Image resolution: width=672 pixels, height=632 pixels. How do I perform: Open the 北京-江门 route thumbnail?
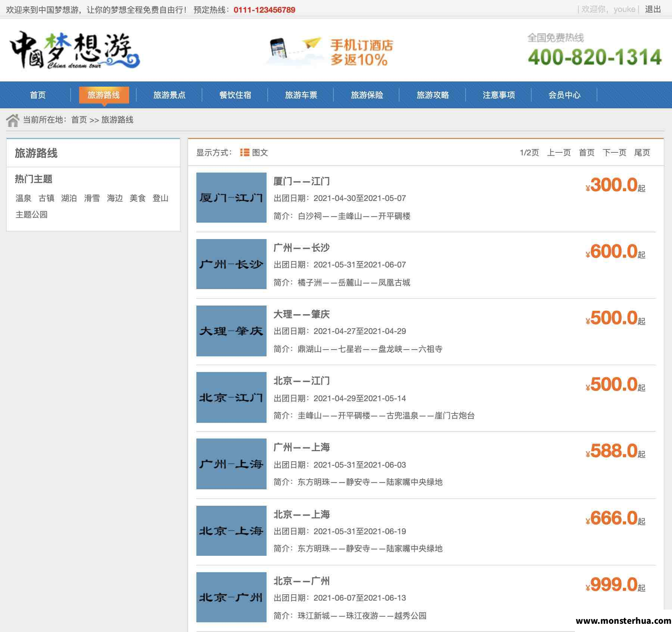(x=231, y=397)
